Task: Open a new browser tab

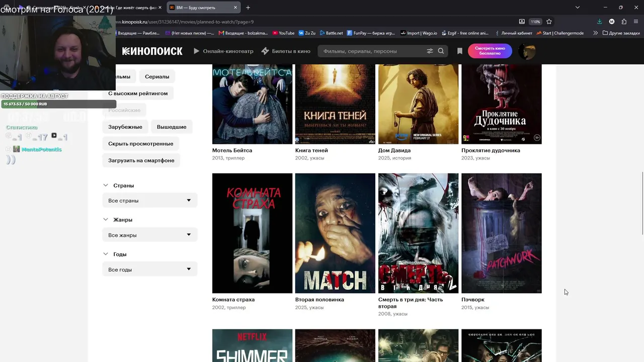Action: click(248, 8)
